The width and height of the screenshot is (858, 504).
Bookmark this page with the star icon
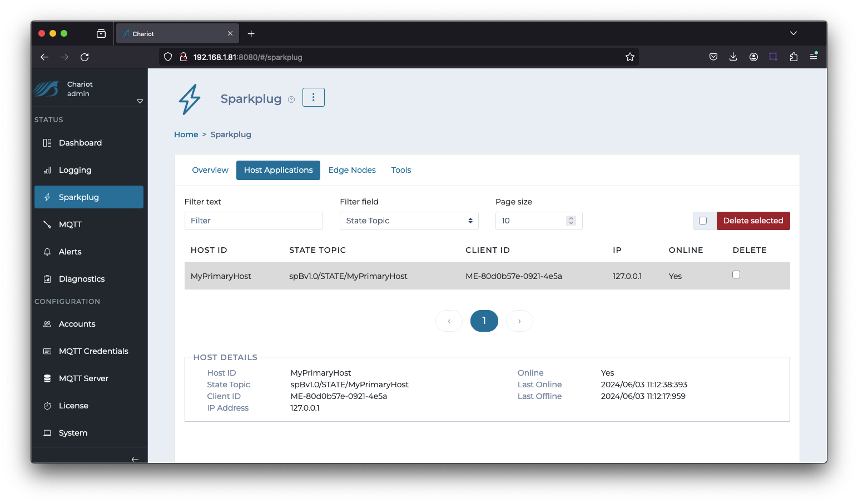630,57
